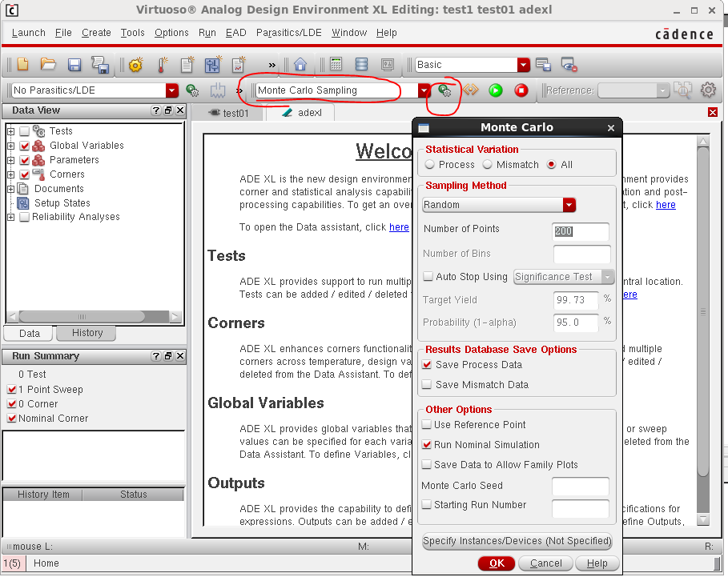Toggle Run Nominal Simulation checkbox
This screenshot has height=577, width=728.
pyautogui.click(x=426, y=444)
